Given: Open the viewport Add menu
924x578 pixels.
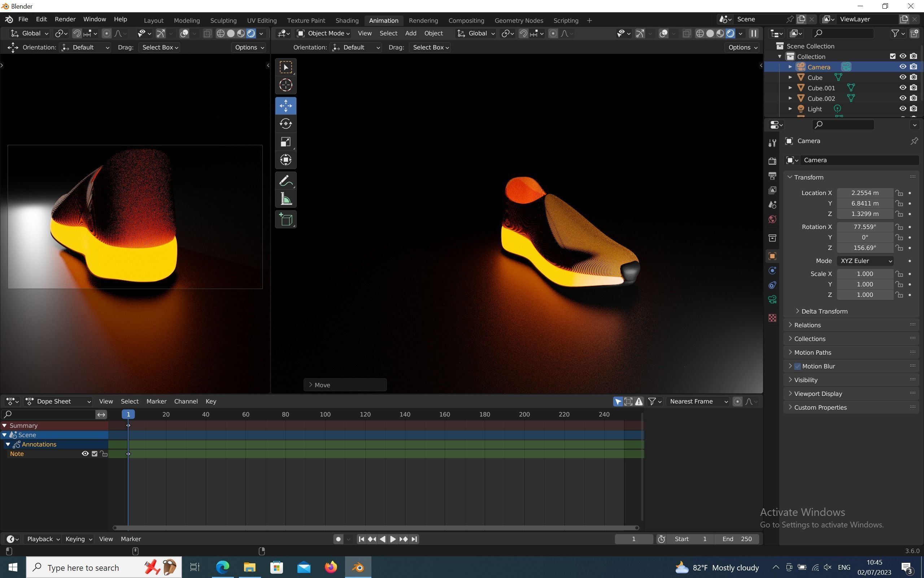Looking at the screenshot, I should [x=410, y=33].
